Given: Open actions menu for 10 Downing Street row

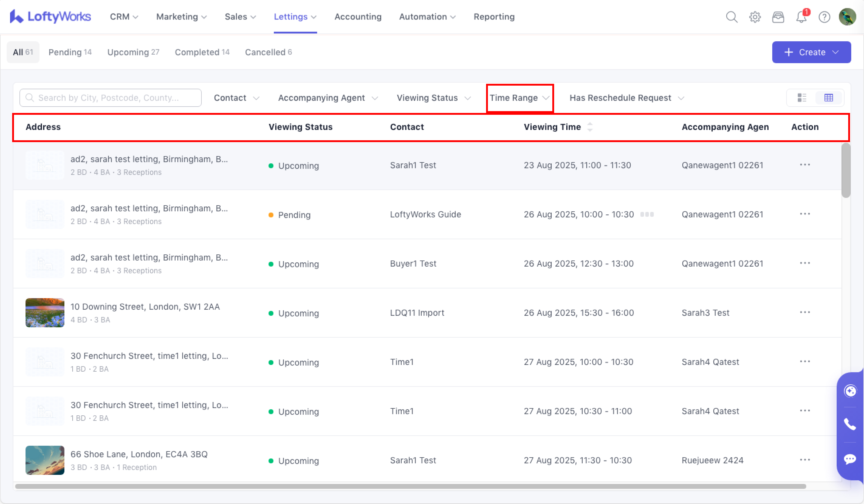Looking at the screenshot, I should pyautogui.click(x=804, y=312).
